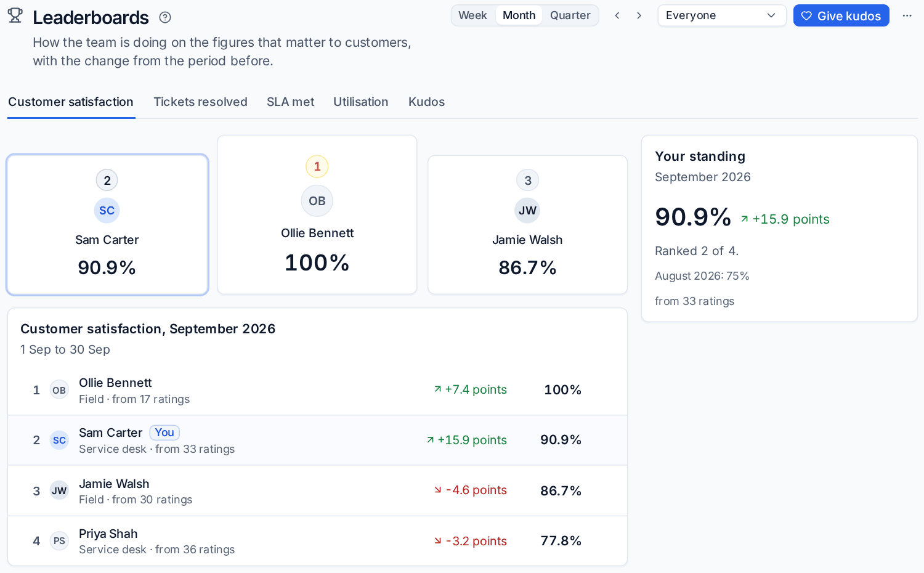Open the help icon beside Leaderboards
Viewport: 924px width, 573px height.
pyautogui.click(x=165, y=17)
